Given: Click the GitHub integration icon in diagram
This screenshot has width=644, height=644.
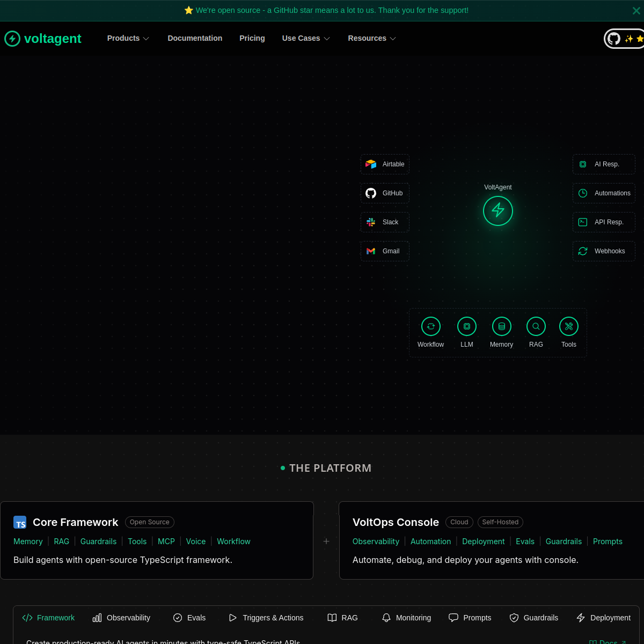Looking at the screenshot, I should (x=371, y=193).
